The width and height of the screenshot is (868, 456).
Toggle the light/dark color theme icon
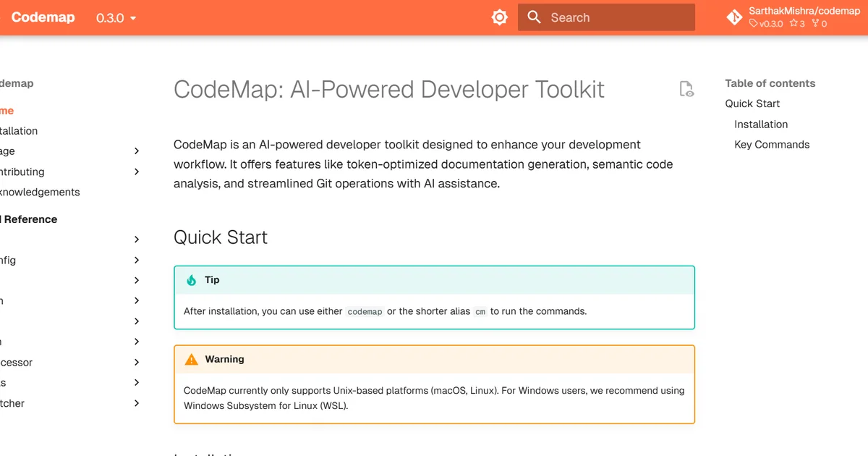499,17
